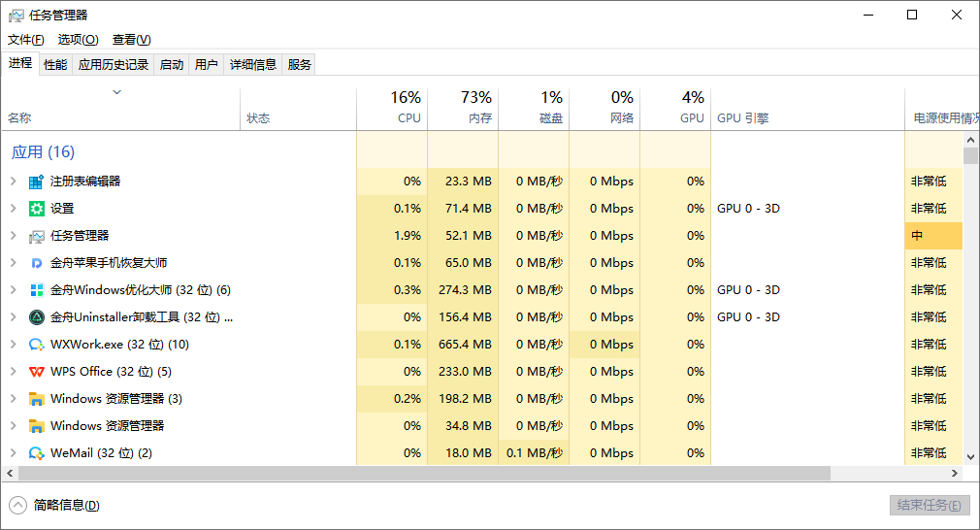This screenshot has width=980, height=530.
Task: Click the WXWork.exe process icon
Action: pos(36,345)
